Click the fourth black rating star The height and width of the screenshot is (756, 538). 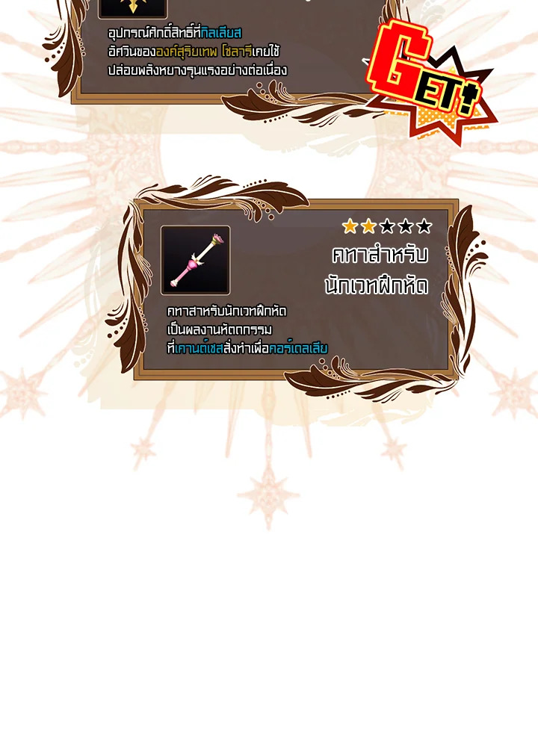406,226
